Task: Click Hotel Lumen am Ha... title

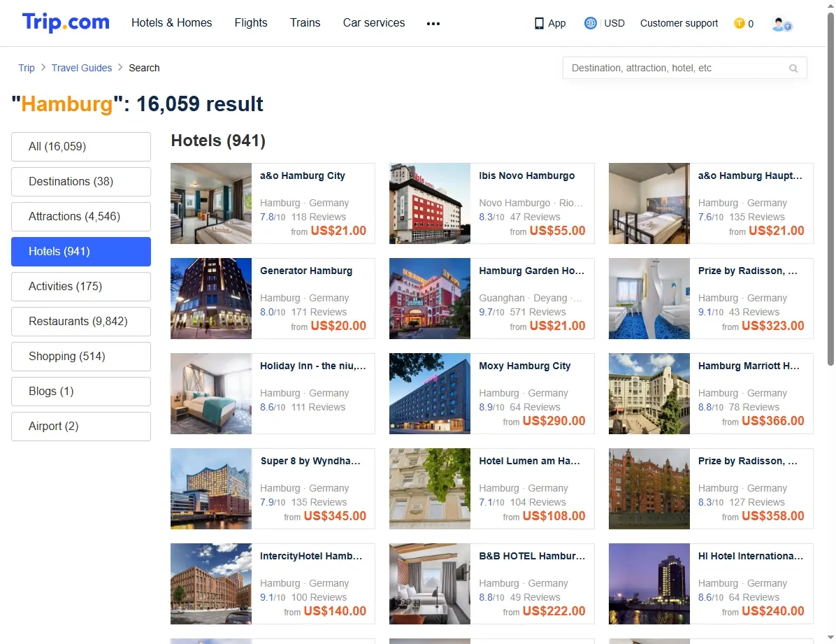Action: [529, 461]
